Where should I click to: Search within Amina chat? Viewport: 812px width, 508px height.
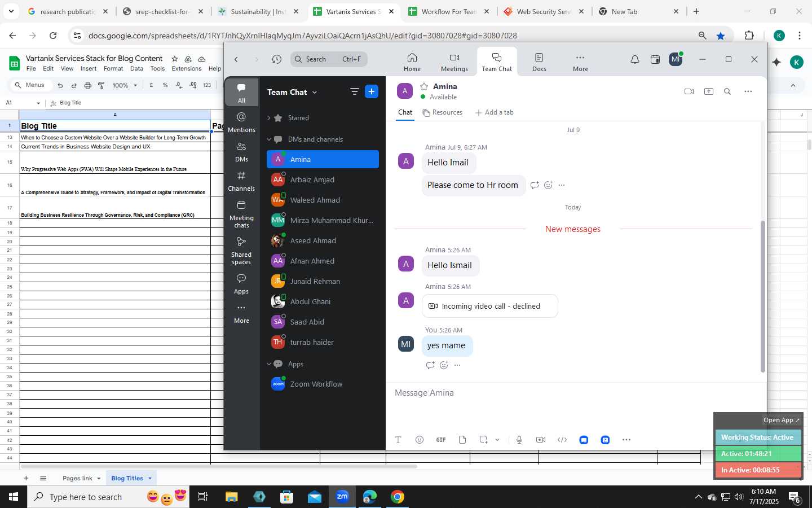pyautogui.click(x=727, y=91)
